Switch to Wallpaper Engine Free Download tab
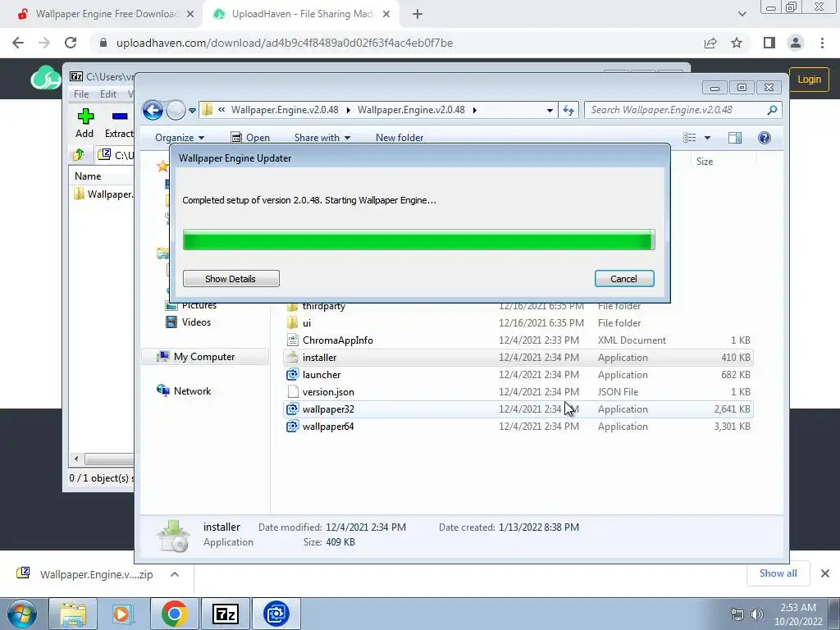 107,14
